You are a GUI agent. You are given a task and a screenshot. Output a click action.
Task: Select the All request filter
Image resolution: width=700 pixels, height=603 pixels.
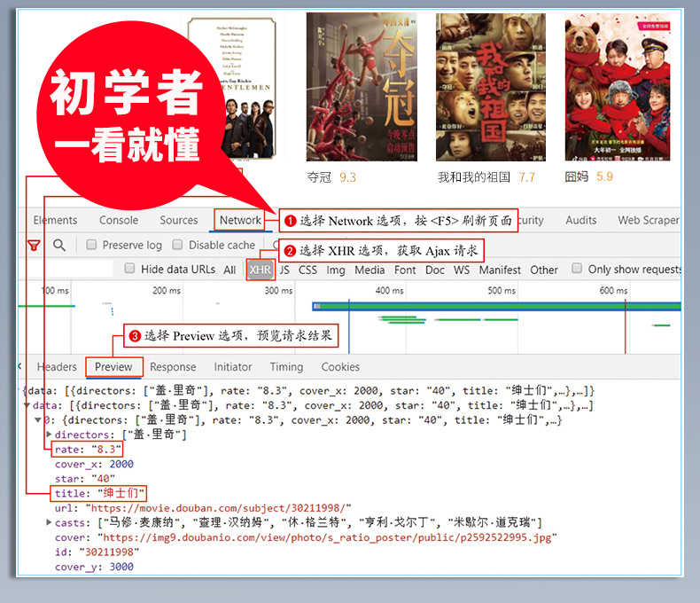pos(229,270)
